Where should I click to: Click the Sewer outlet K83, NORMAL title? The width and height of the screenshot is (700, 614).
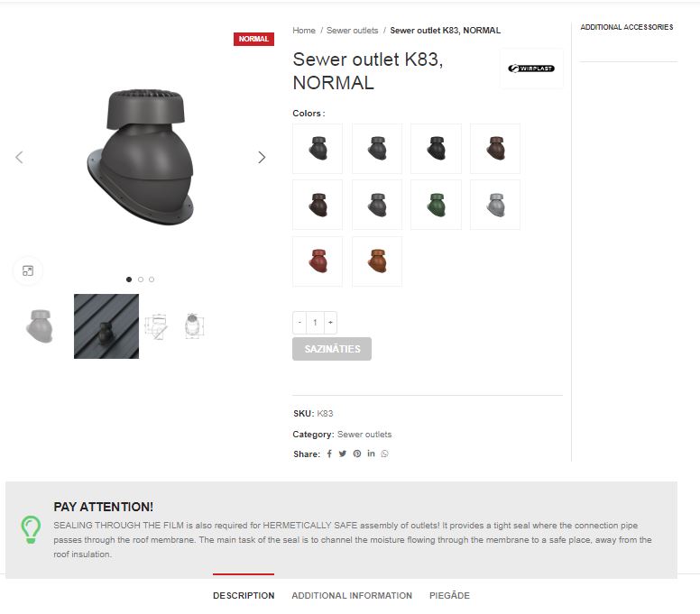pyautogui.click(x=368, y=71)
